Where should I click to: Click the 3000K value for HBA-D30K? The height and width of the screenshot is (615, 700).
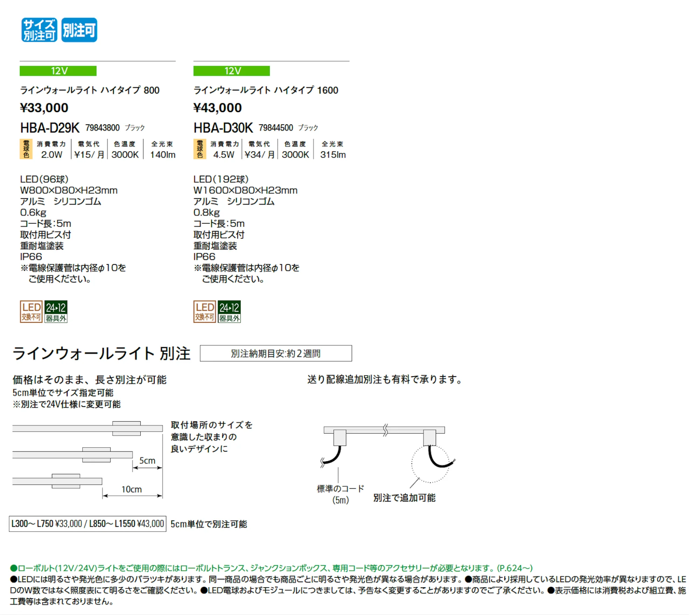295,154
